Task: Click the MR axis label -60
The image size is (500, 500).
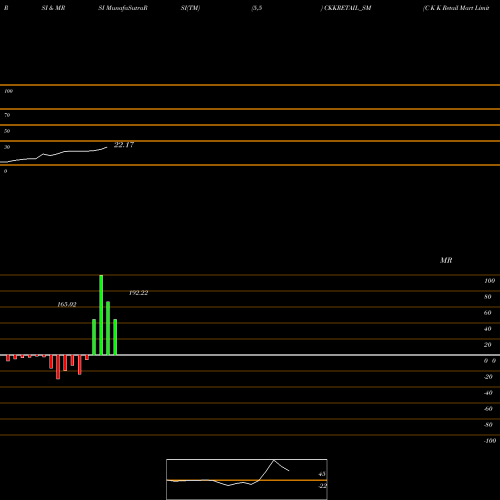Action: click(488, 409)
